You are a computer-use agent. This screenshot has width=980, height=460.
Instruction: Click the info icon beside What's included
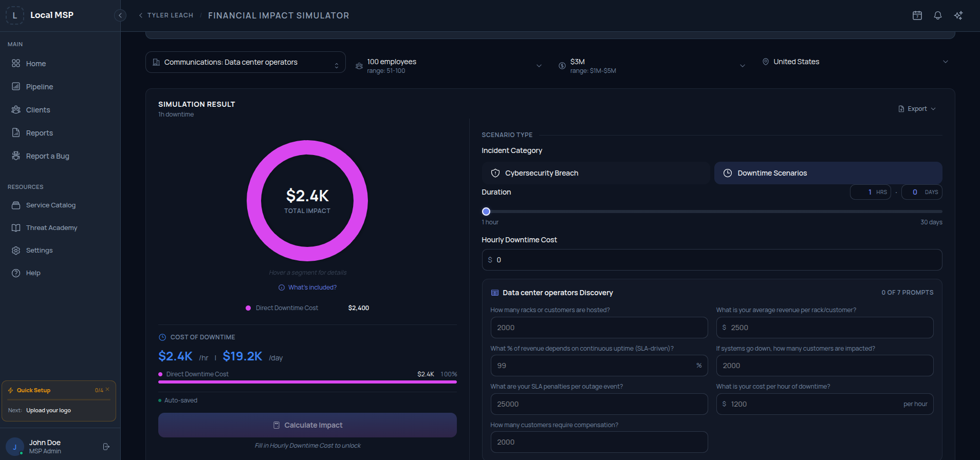(281, 287)
